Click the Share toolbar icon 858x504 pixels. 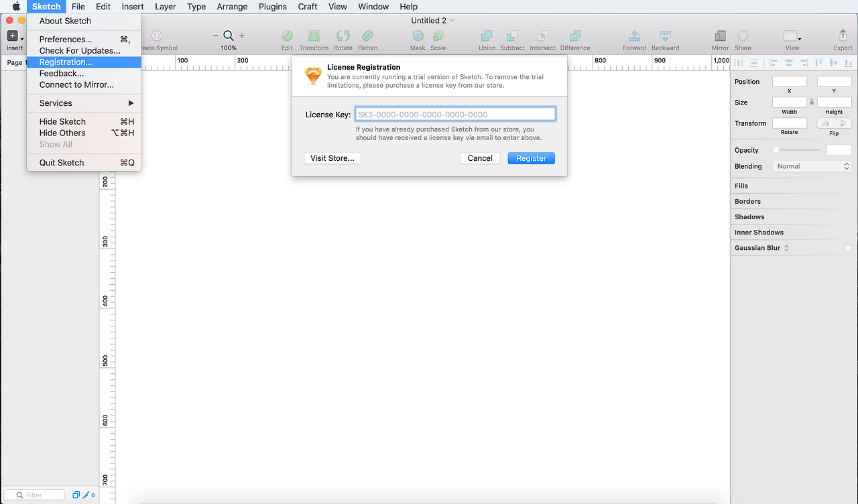click(743, 36)
